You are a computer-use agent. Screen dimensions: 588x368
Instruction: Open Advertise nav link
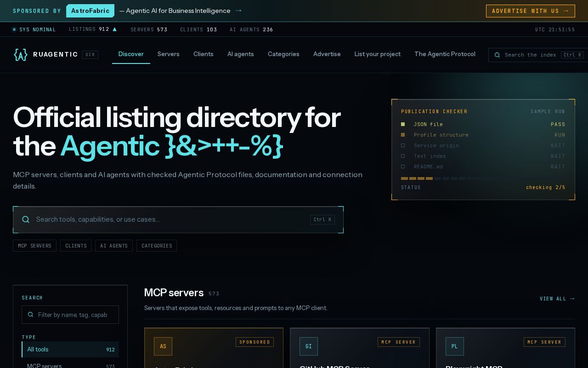point(327,54)
